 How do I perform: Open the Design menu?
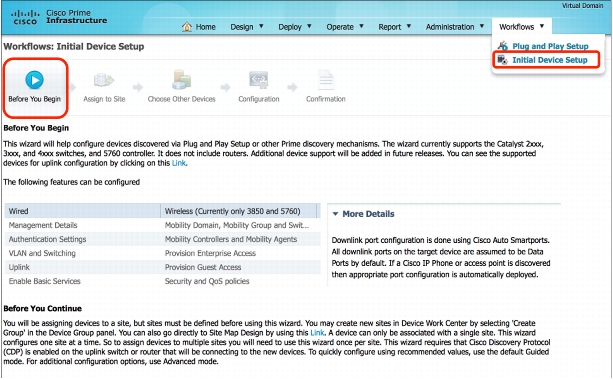[x=242, y=27]
